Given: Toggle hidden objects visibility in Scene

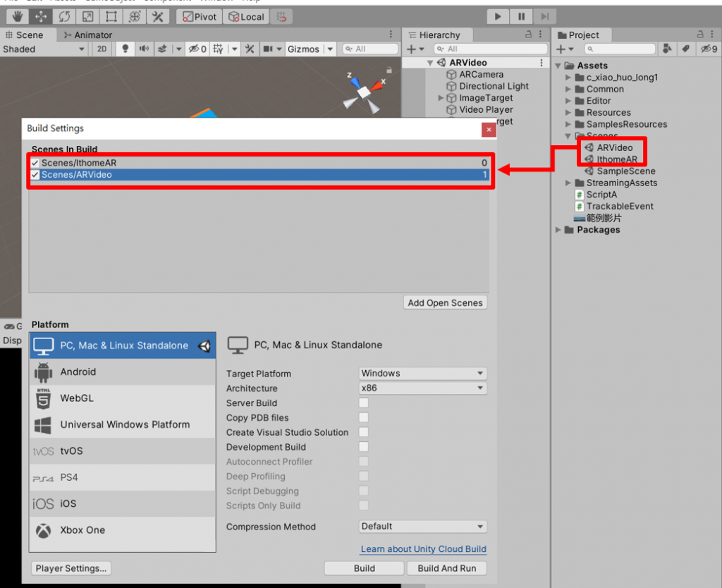Looking at the screenshot, I should click(x=197, y=49).
